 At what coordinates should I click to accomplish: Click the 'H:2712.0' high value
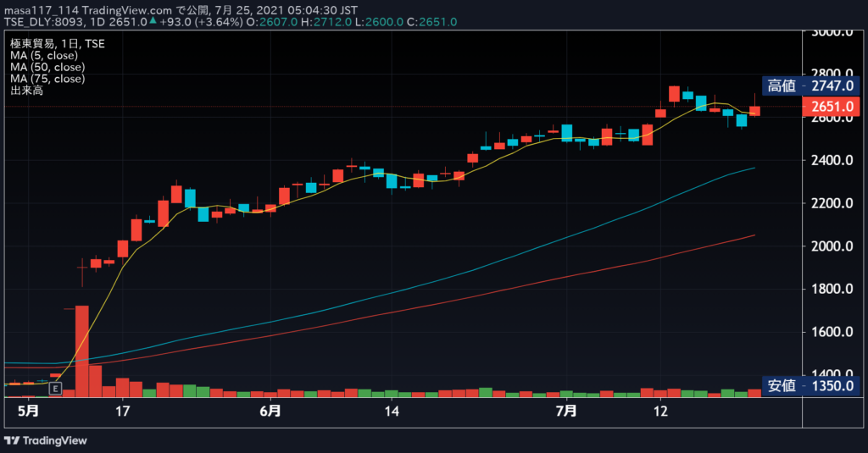coord(326,22)
